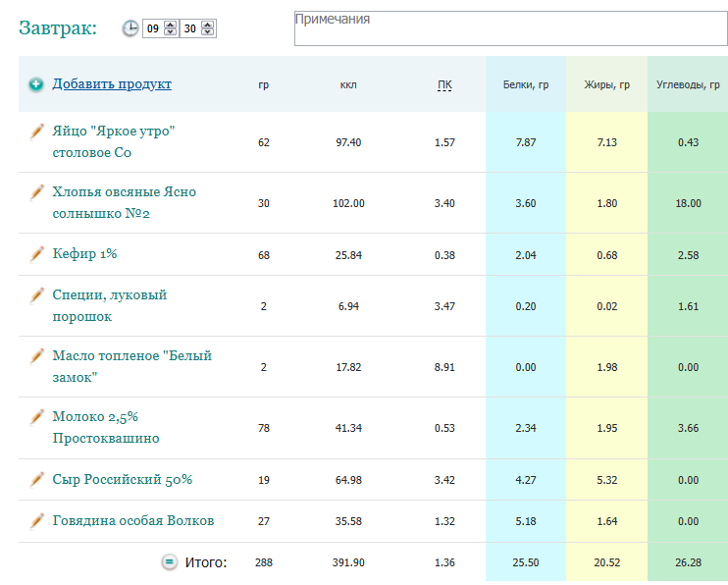Edit the Хлопья овсяные row via pencil
This screenshot has width=728, height=585.
point(36,192)
